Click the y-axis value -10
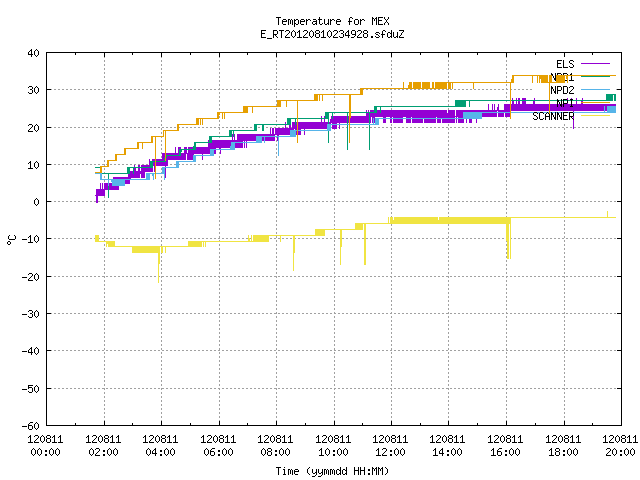The image size is (640, 480). click(31, 239)
